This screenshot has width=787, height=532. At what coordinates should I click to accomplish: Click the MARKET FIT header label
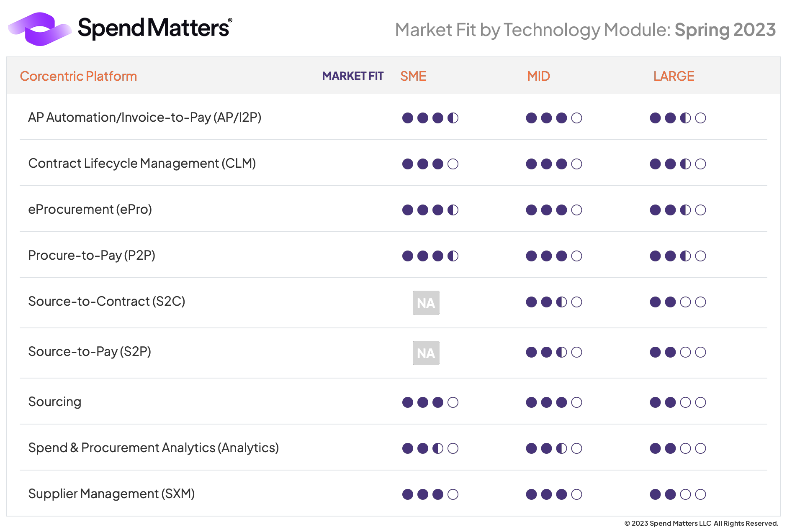[352, 76]
